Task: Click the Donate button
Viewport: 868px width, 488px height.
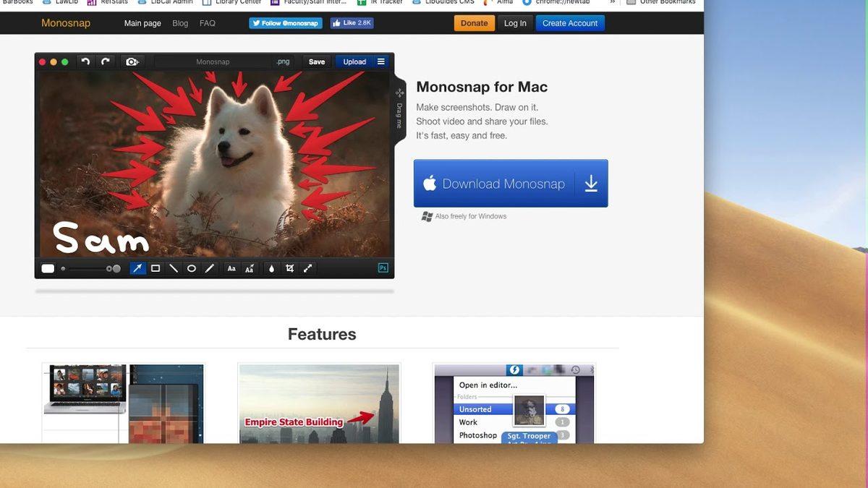Action: click(x=474, y=23)
